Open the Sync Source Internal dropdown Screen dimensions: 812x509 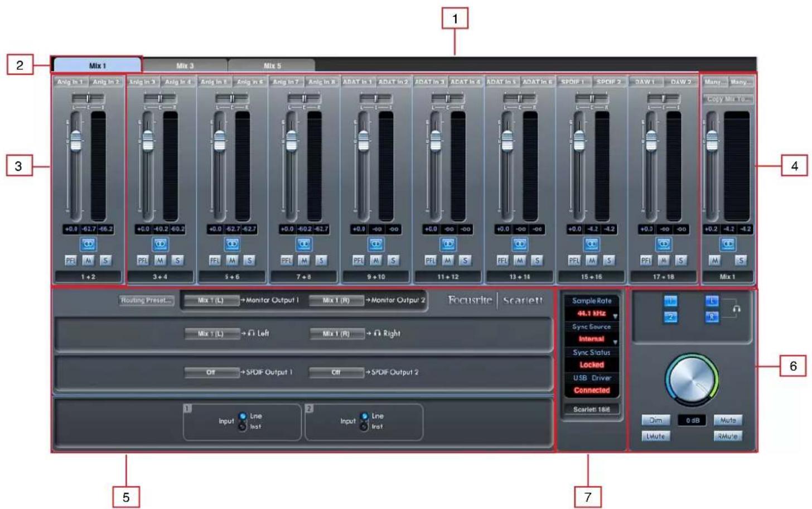(592, 339)
